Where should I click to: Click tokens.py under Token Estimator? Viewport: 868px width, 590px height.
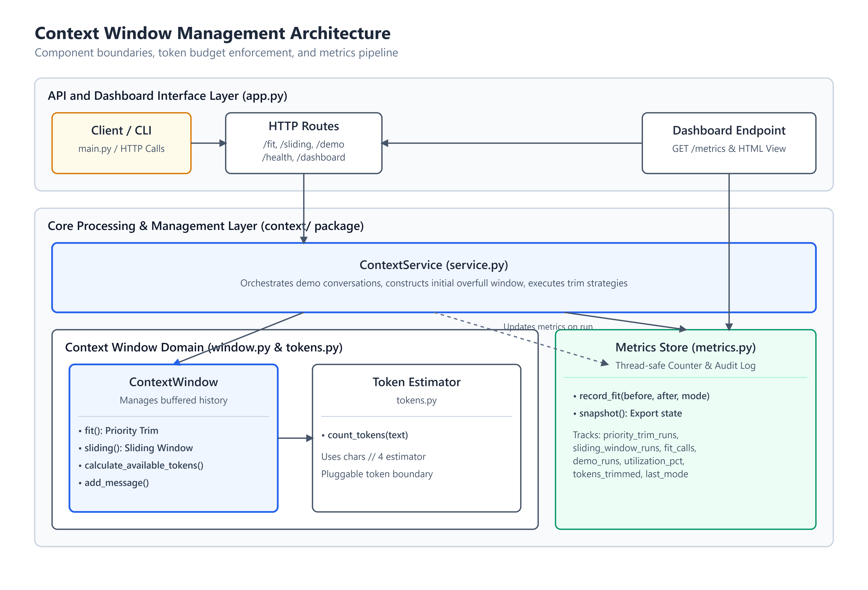point(416,400)
